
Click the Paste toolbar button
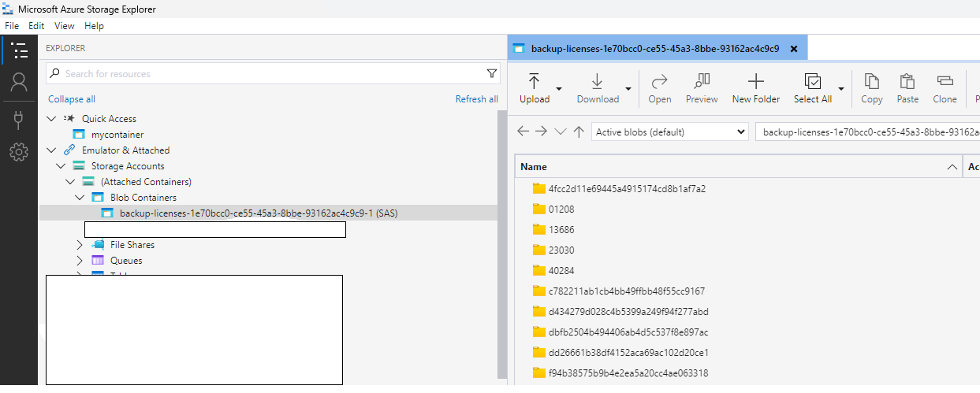[907, 88]
